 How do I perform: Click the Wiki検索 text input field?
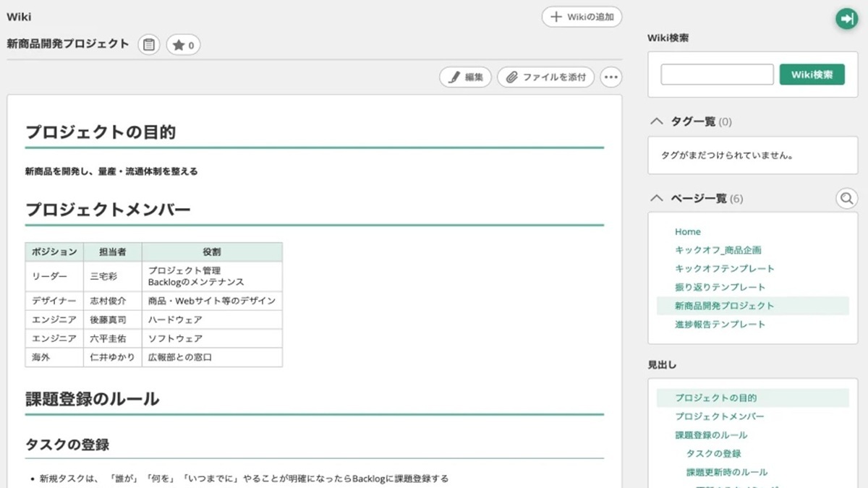tap(717, 74)
